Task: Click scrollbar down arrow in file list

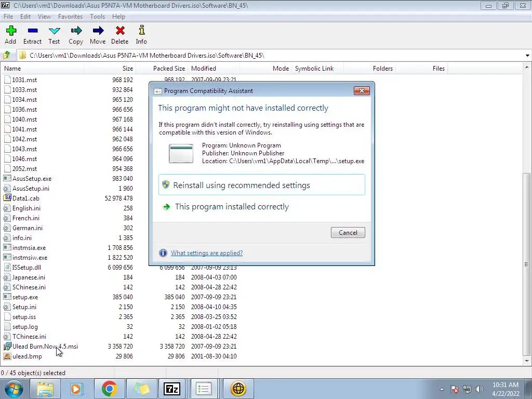Action: [x=527, y=361]
